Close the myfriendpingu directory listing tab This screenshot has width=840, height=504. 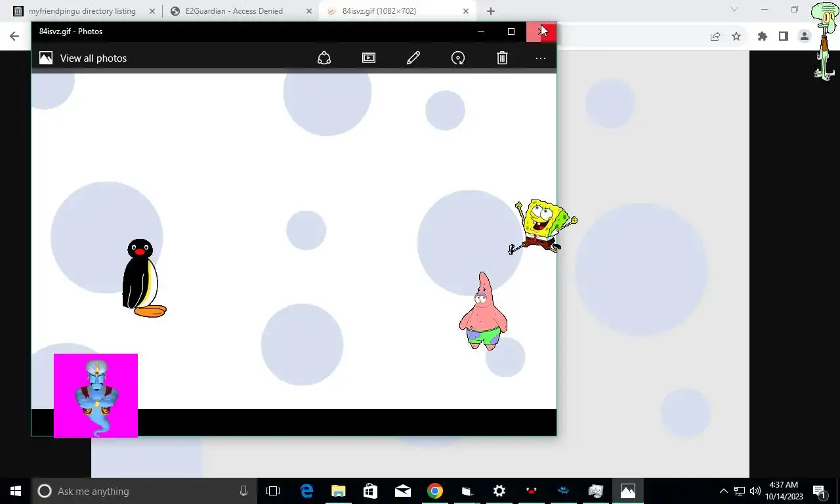(x=152, y=11)
